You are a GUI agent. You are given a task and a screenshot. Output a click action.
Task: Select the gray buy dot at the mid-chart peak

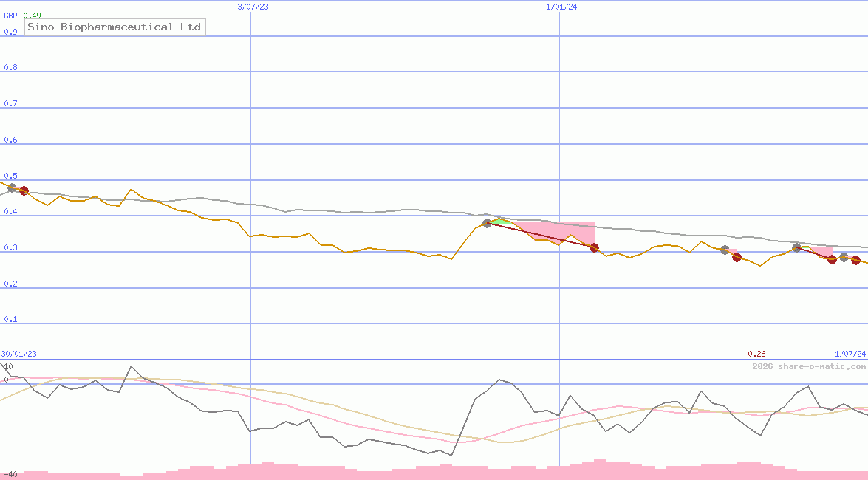(487, 223)
